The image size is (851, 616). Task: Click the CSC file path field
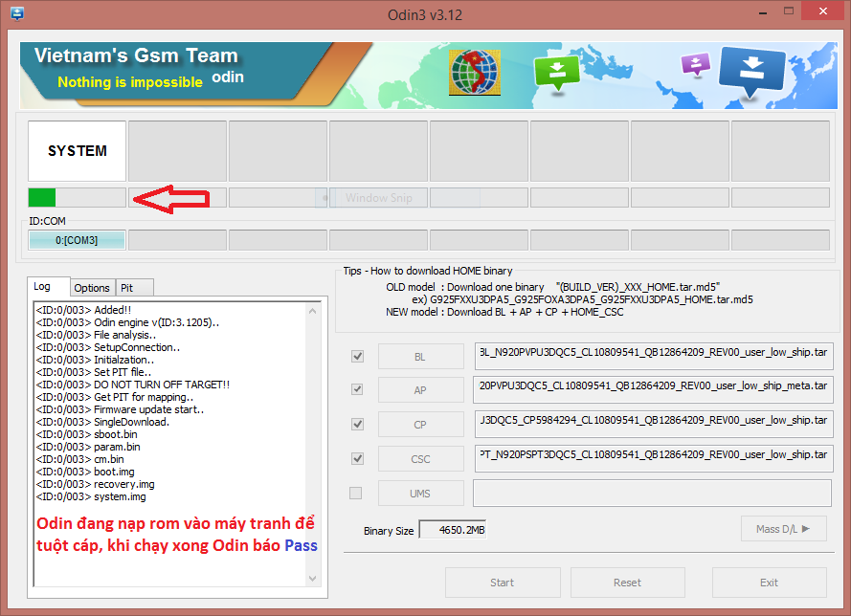click(654, 459)
